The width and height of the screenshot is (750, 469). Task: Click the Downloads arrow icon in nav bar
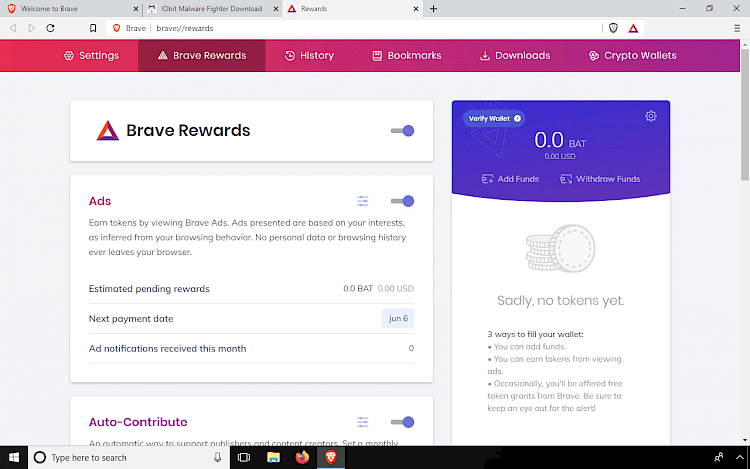[485, 55]
